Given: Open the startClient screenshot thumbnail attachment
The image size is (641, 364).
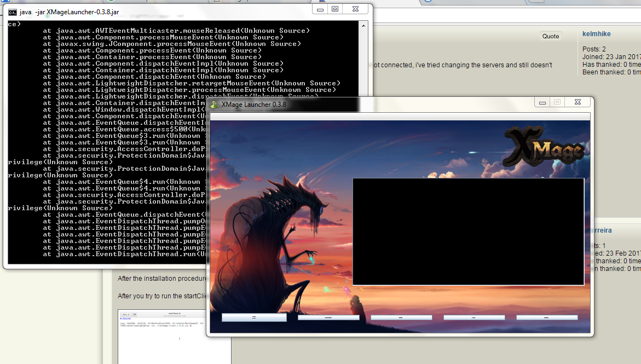Looking at the screenshot, I should 174,335.
